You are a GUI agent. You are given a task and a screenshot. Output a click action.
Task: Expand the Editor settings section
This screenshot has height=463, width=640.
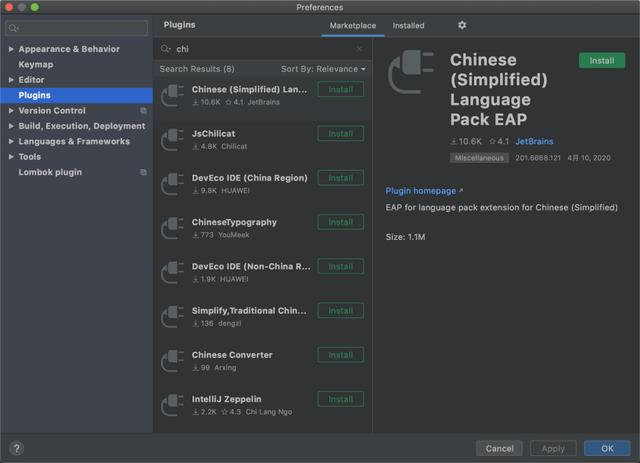coord(11,80)
